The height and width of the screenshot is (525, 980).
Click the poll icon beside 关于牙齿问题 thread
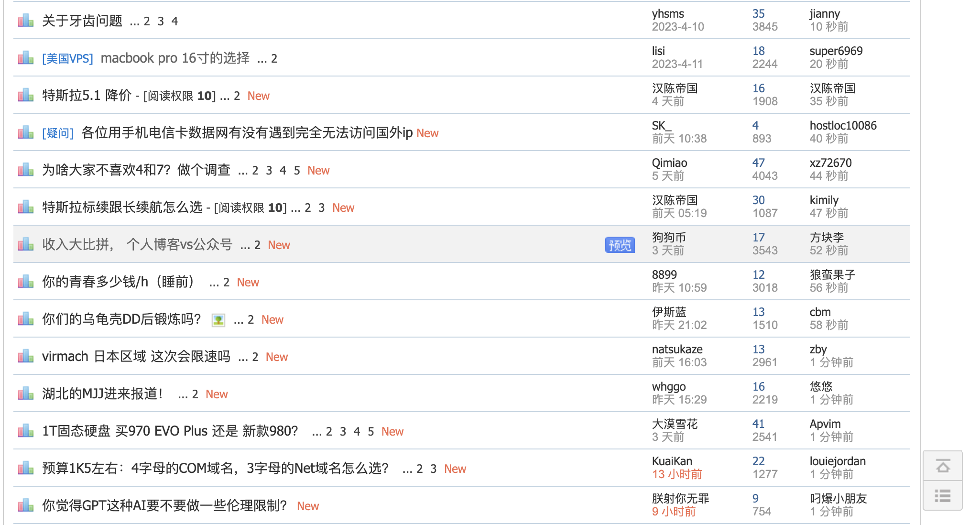[x=26, y=21]
